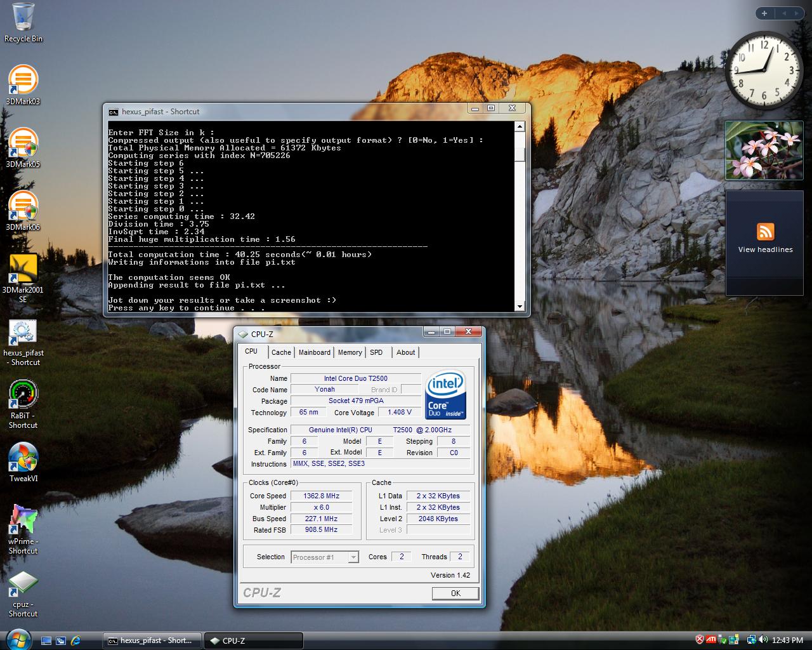The width and height of the screenshot is (812, 650).
Task: Click the Total computation time line in console
Action: coord(240,255)
